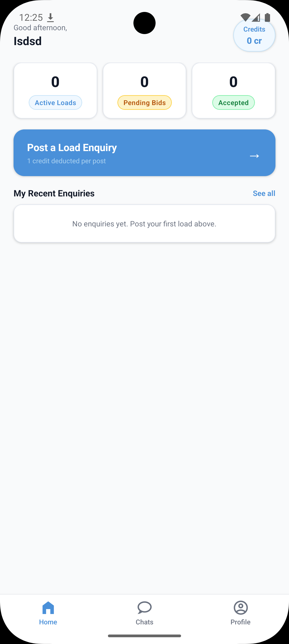Tap the No enquiries yet empty card

144,223
